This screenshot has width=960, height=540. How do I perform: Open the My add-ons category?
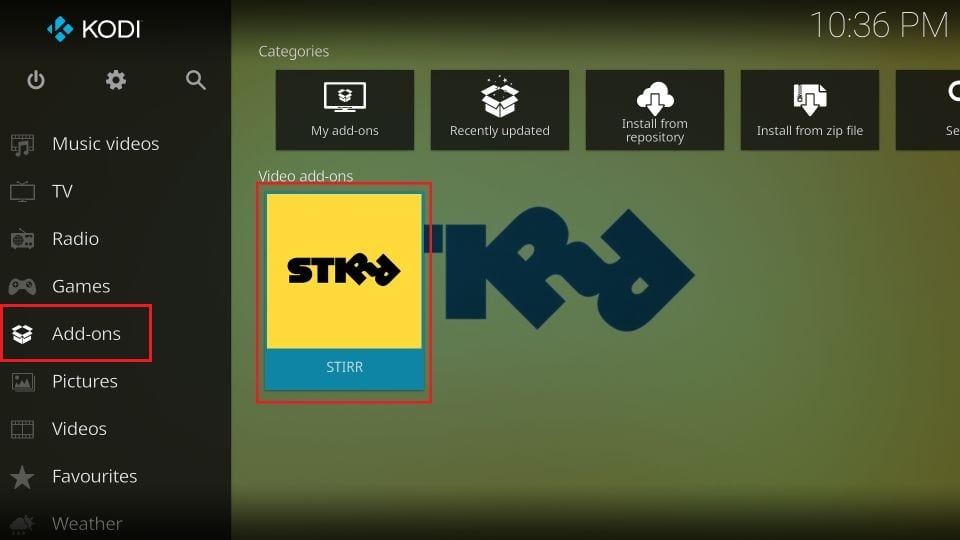[x=345, y=110]
